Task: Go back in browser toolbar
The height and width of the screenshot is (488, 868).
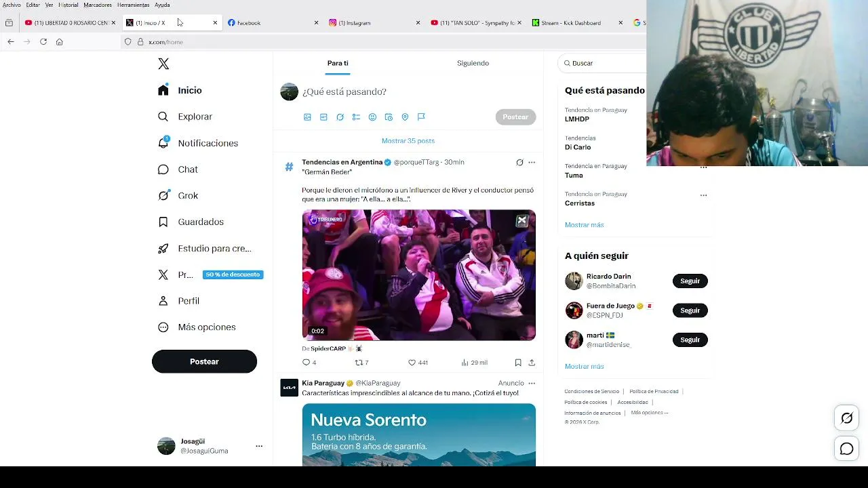Action: point(11,42)
